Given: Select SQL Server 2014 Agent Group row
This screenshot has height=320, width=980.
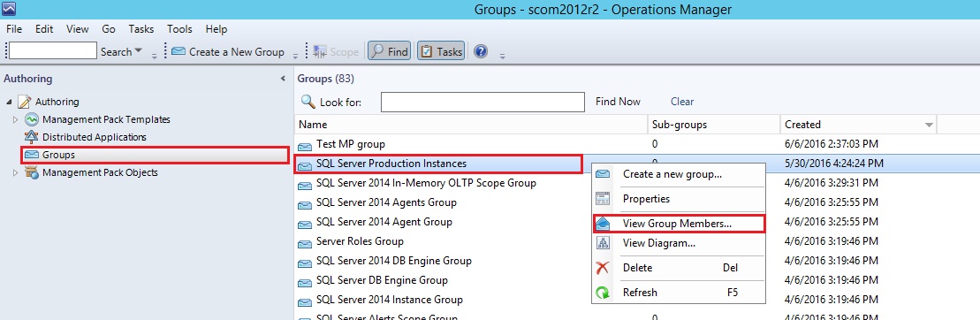Looking at the screenshot, I should pyautogui.click(x=384, y=222).
